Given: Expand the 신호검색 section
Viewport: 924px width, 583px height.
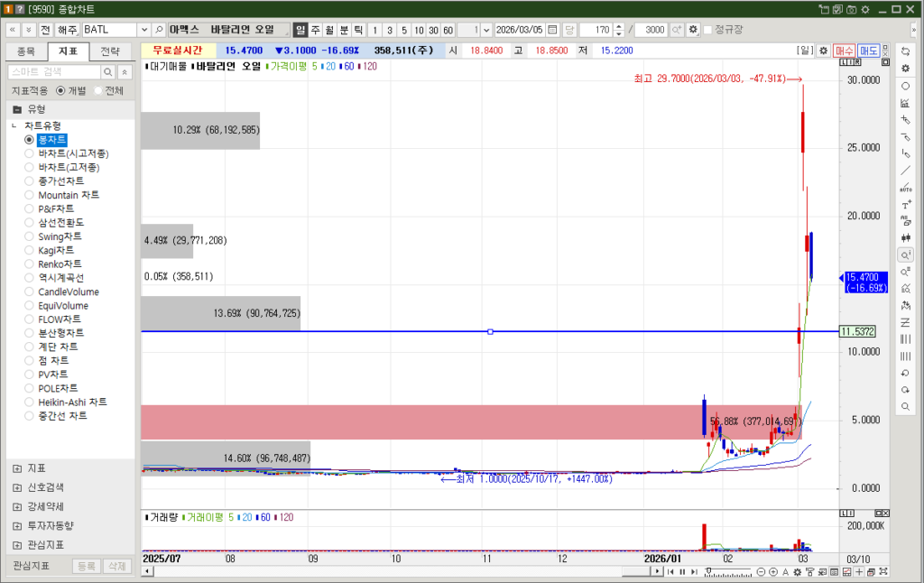Looking at the screenshot, I should (x=41, y=487).
